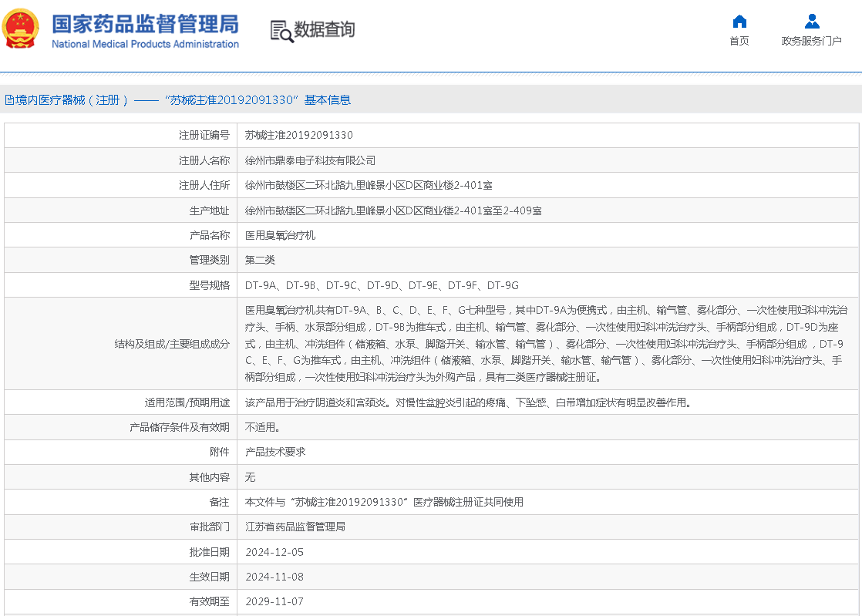Click the approval department 江苏省药品监督管理局

[x=295, y=527]
